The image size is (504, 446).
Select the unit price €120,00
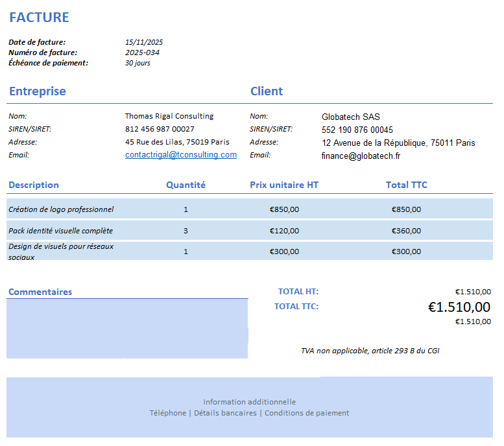[284, 231]
